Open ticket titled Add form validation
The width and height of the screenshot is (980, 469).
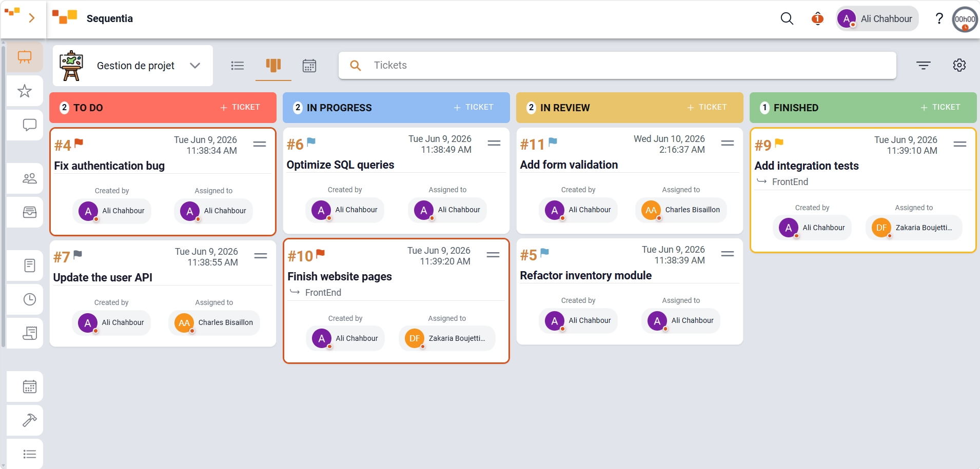click(x=569, y=165)
